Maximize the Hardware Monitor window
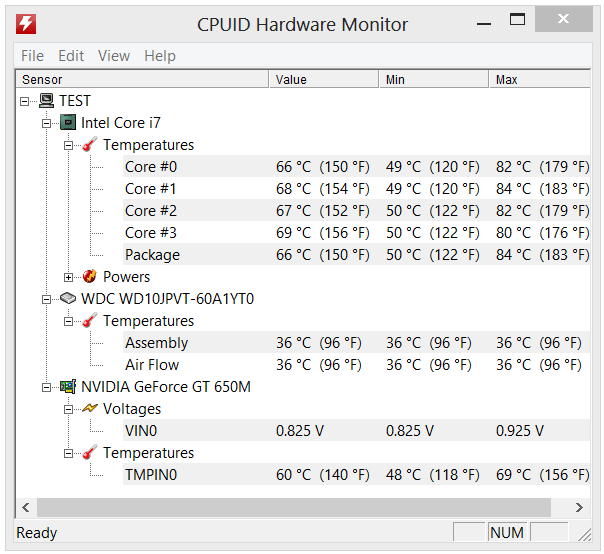The width and height of the screenshot is (604, 554). click(x=517, y=19)
